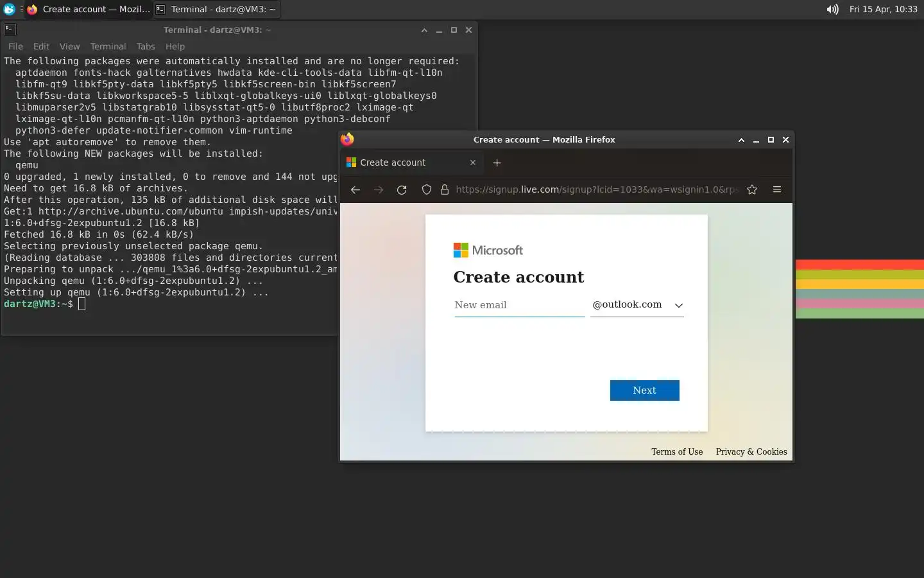Click the Firefox logo in the Firefox title bar
This screenshot has width=924, height=578.
(347, 139)
